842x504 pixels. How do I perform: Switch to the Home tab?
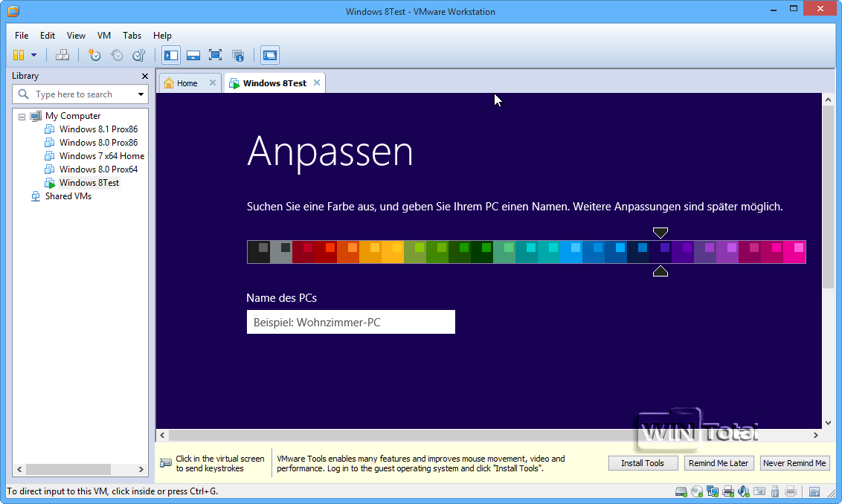coord(187,83)
